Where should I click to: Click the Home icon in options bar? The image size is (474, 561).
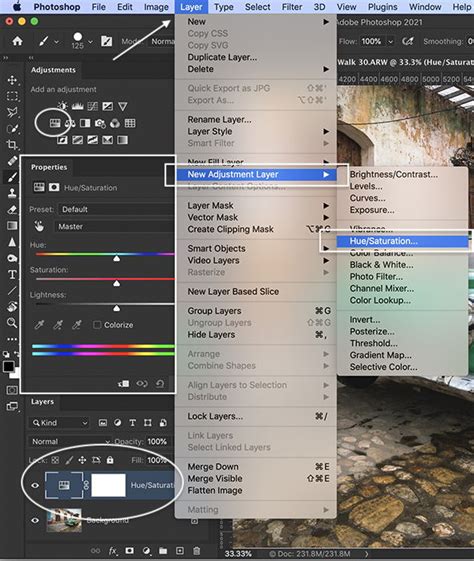point(17,41)
